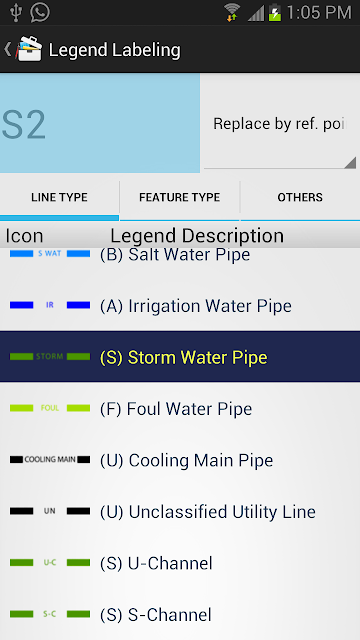Open WhatsApp notification in the status bar
360x640 pixels.
click(x=40, y=12)
